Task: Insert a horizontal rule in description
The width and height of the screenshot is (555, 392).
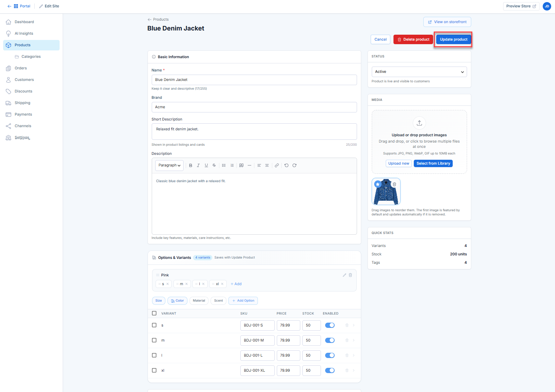Action: pyautogui.click(x=249, y=165)
